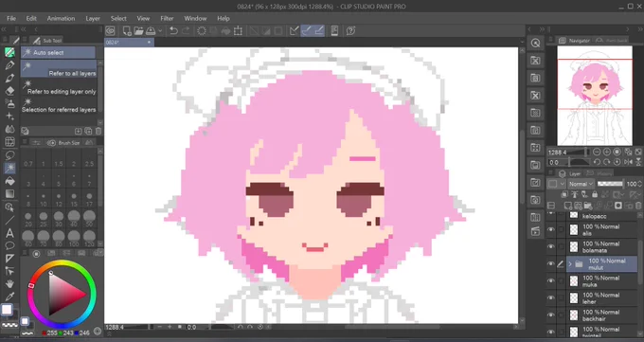
Task: Choose Refer to all layers sub tool
Action: pyautogui.click(x=60, y=68)
